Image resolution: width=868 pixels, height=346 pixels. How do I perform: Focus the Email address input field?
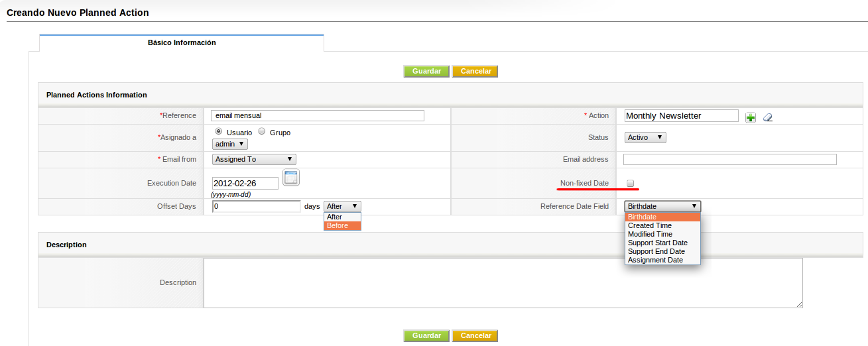click(x=729, y=159)
